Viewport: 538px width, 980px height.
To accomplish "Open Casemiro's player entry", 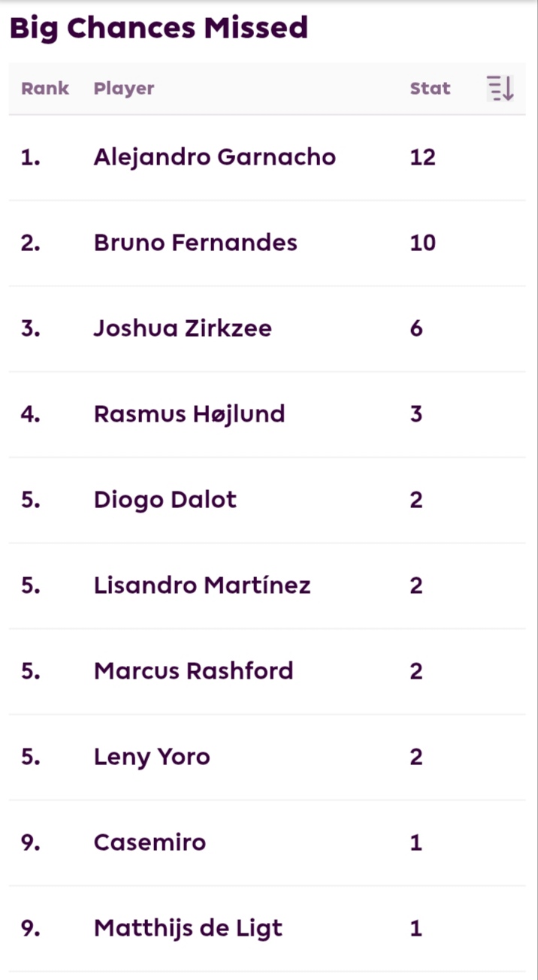I will pos(267,842).
